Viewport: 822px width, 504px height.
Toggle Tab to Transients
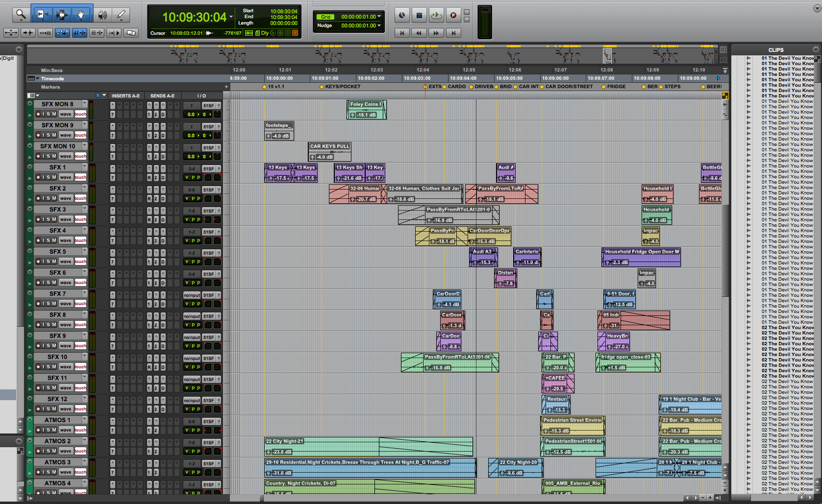28,32
